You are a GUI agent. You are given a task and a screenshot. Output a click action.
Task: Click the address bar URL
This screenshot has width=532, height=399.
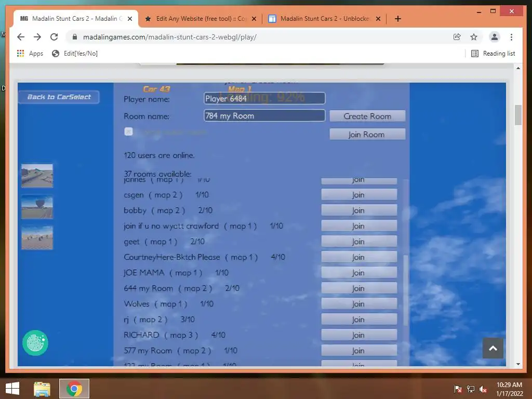pos(170,37)
